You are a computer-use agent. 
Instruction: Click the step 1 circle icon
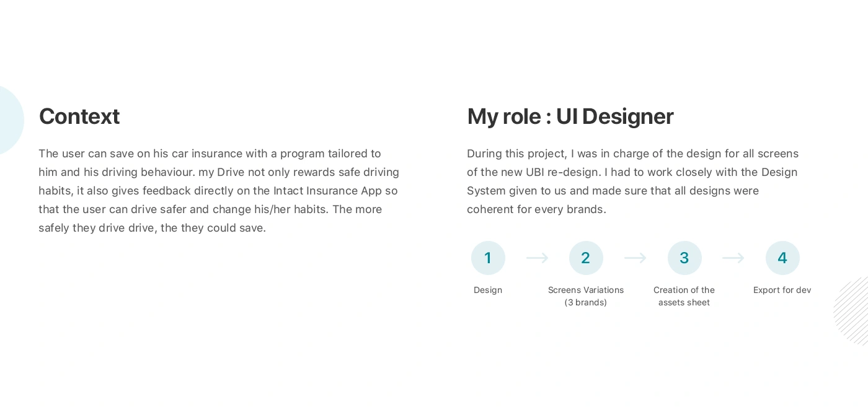pos(488,258)
